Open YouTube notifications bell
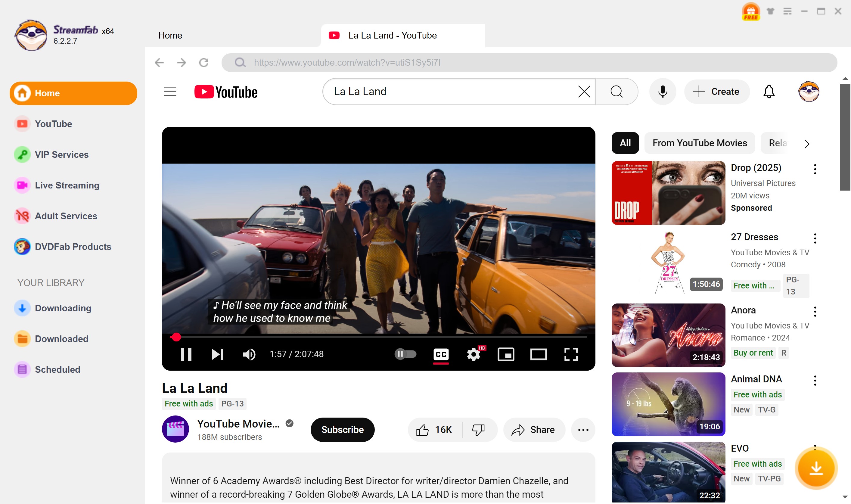The width and height of the screenshot is (851, 504). [769, 91]
